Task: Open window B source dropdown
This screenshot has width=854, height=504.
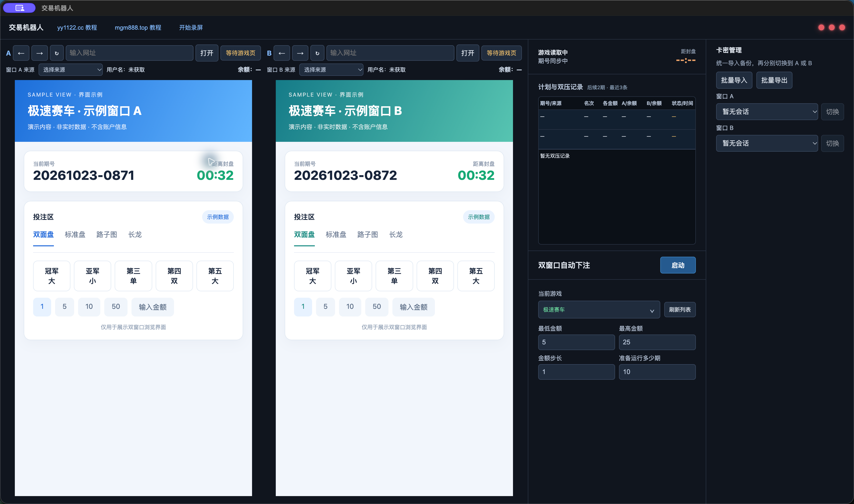Action: tap(331, 70)
